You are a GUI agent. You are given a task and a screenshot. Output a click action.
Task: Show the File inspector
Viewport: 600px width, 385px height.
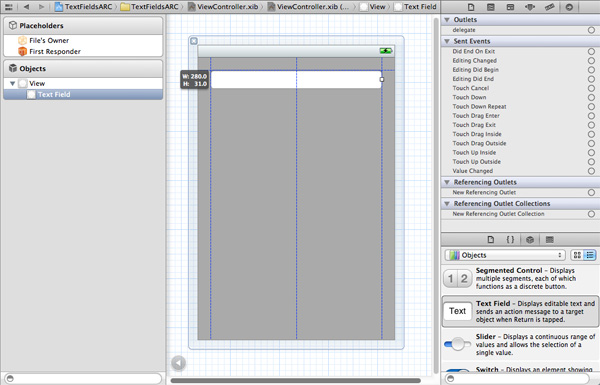pyautogui.click(x=471, y=7)
